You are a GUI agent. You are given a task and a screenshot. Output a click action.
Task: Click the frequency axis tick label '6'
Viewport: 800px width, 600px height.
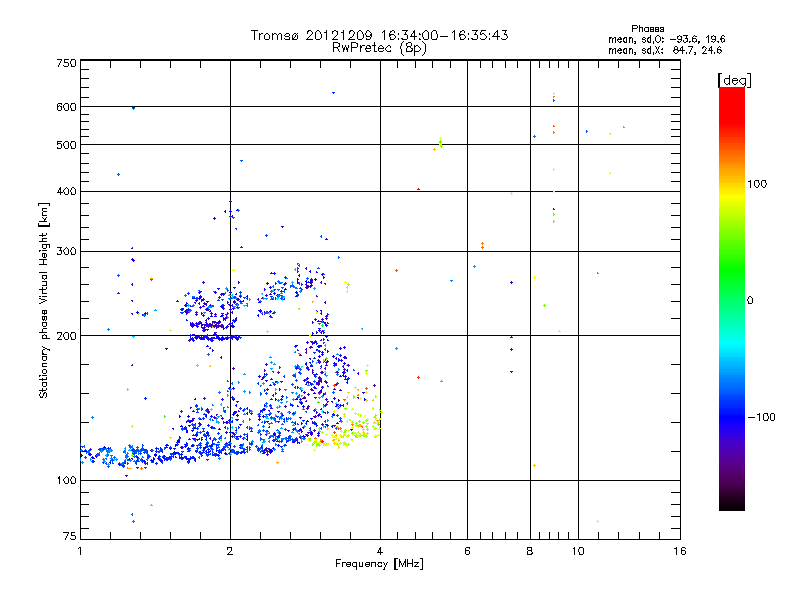point(467,551)
